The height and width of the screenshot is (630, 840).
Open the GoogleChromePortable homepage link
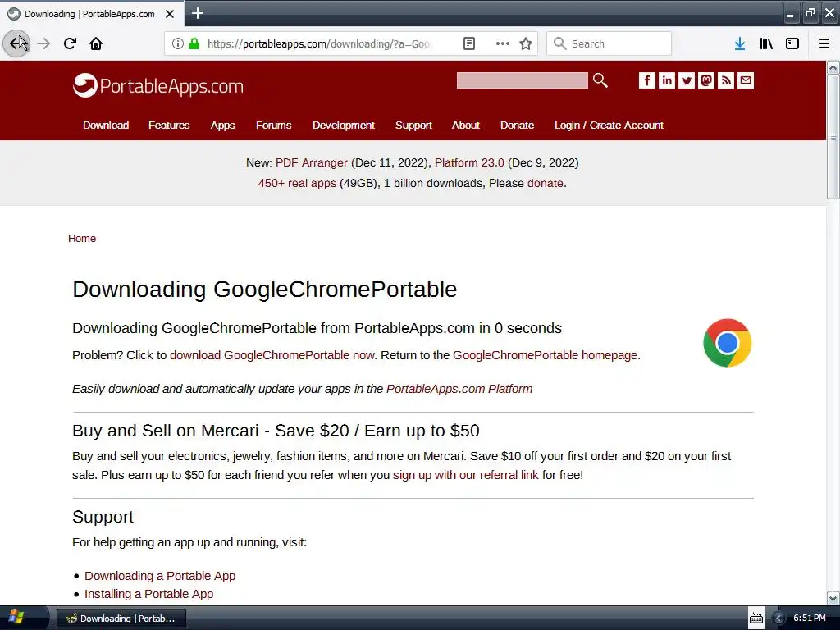click(546, 355)
